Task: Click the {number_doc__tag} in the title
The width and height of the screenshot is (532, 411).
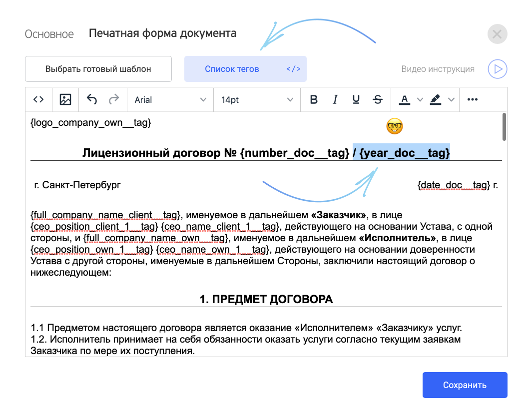Action: (x=295, y=153)
